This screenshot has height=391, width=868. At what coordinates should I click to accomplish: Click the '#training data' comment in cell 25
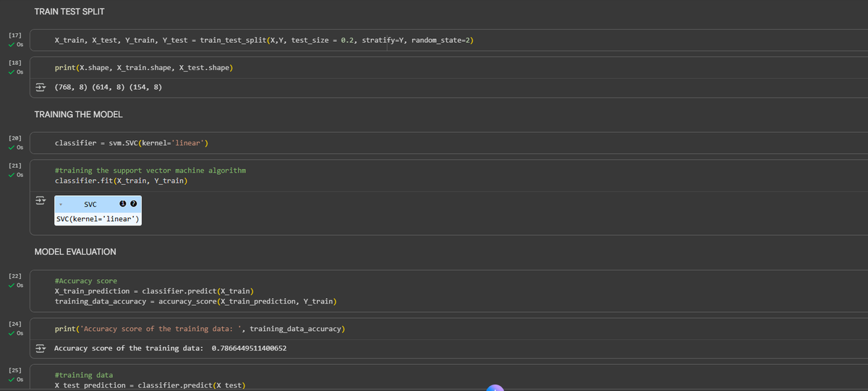point(83,375)
